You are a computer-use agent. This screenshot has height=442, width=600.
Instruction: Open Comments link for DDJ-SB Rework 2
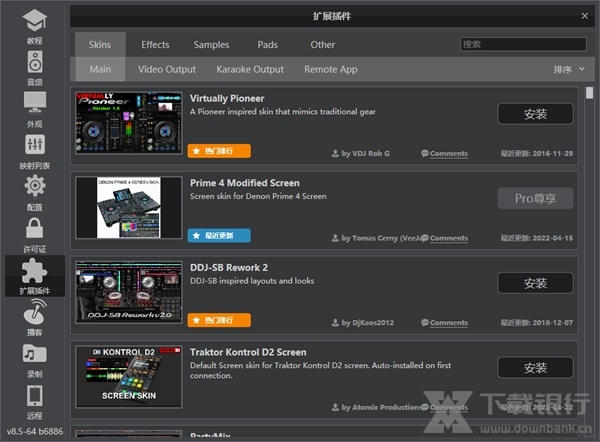click(x=448, y=323)
